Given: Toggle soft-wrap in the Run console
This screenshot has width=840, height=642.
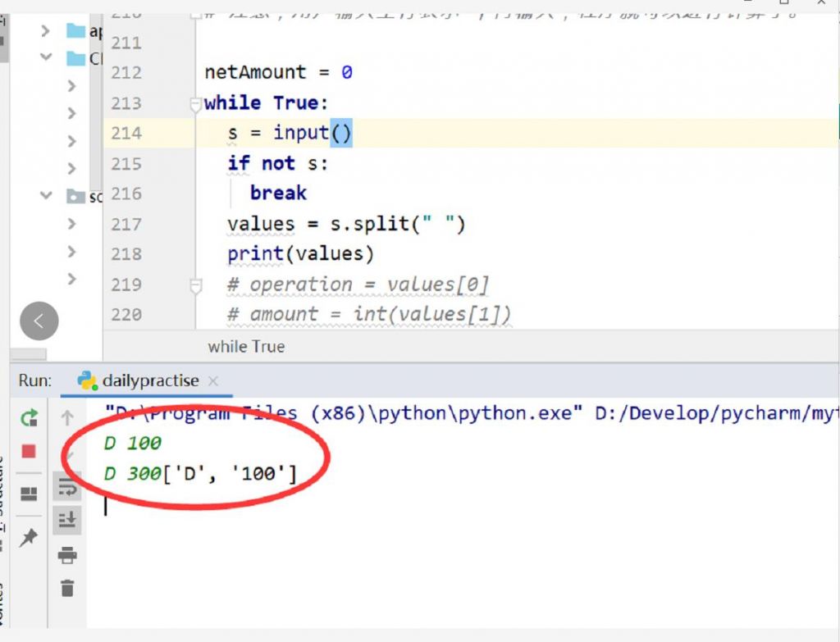Looking at the screenshot, I should point(67,487).
